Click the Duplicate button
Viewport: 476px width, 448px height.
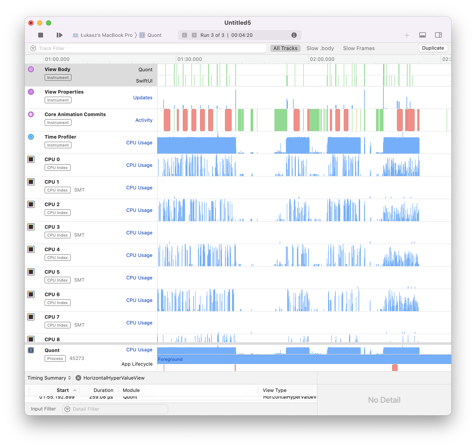point(433,48)
